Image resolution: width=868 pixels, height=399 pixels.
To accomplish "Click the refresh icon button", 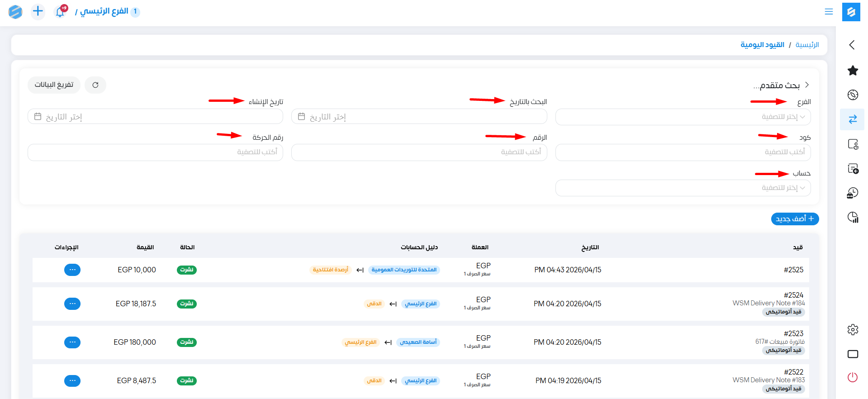I will click(95, 85).
